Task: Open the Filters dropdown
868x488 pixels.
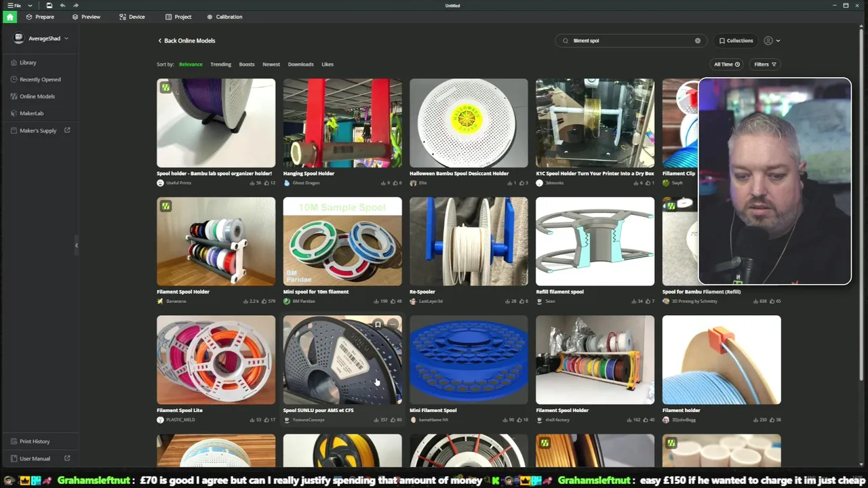Action: click(765, 64)
